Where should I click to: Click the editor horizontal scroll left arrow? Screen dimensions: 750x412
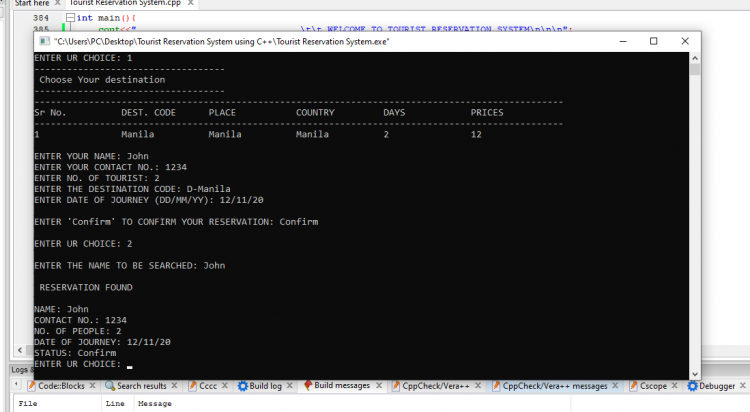coord(20,350)
